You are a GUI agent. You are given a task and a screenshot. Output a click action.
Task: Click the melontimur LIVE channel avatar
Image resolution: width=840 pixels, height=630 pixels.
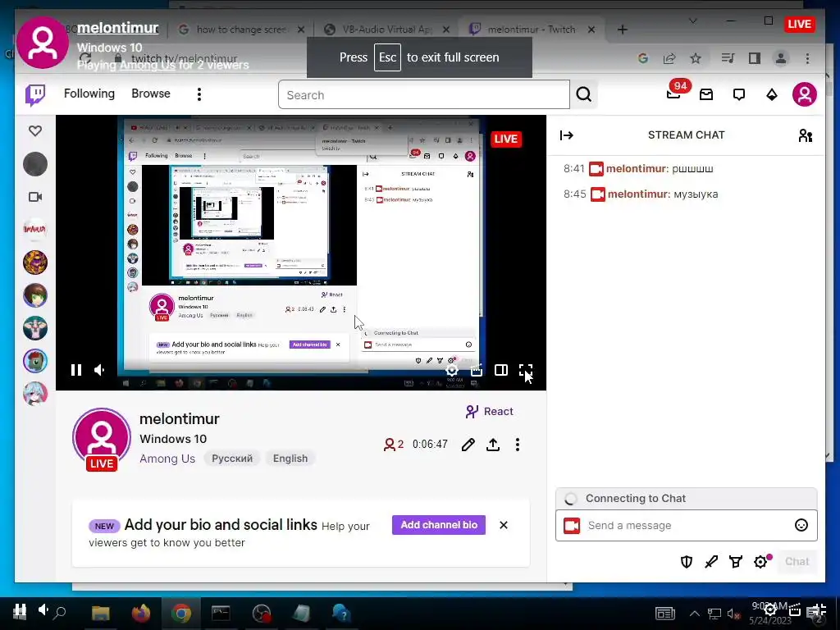click(102, 440)
